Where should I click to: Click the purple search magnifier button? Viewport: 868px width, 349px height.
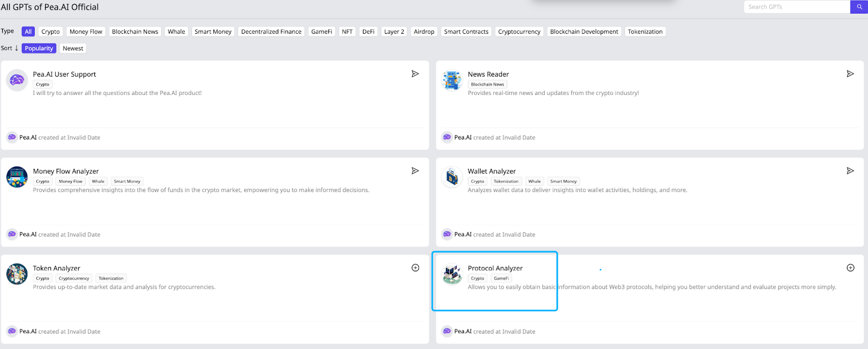pos(859,7)
